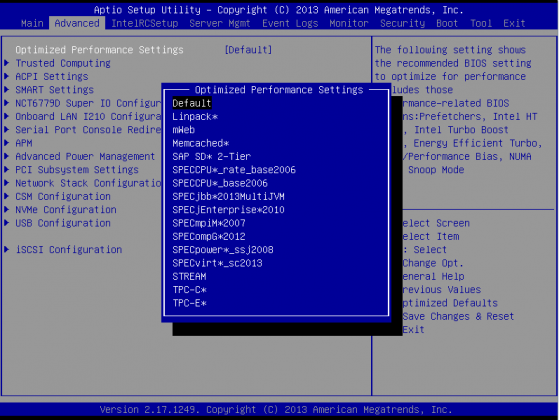Pick SPECCPU*_rate_base2006 from the list

coord(234,170)
